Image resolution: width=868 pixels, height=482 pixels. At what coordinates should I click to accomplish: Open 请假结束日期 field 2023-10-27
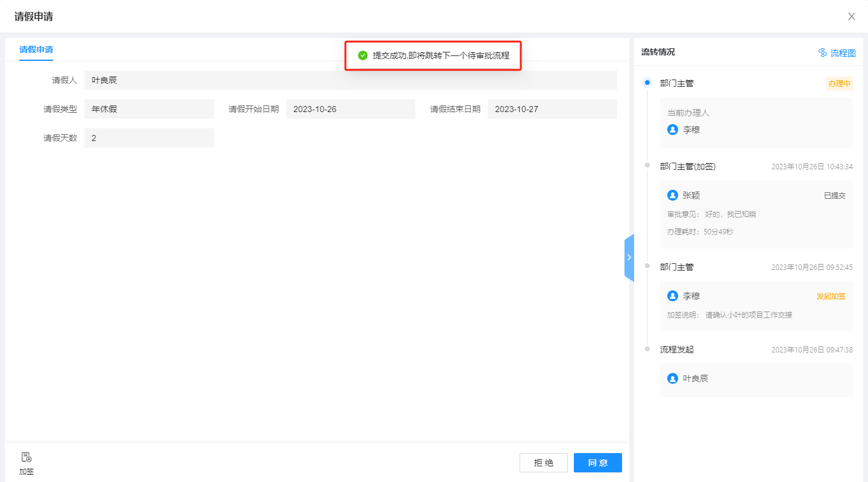pos(552,109)
